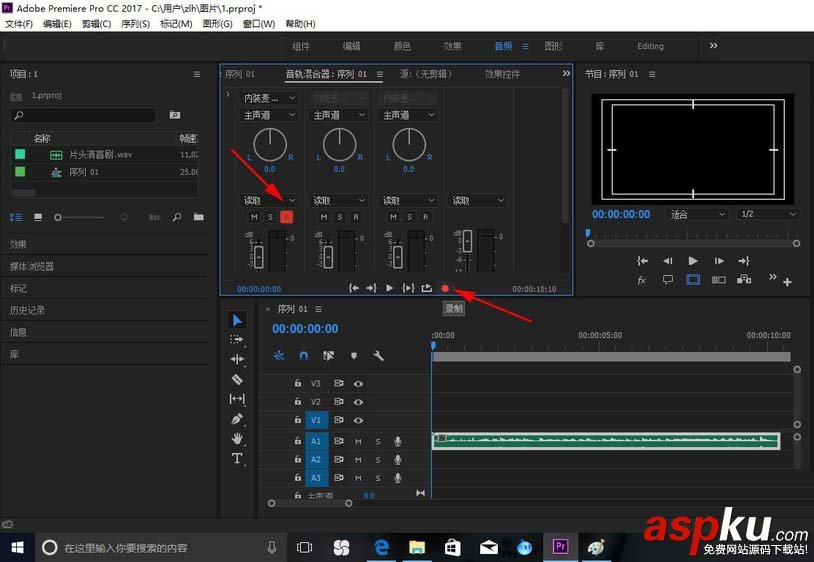The height and width of the screenshot is (562, 814).
Task: Open the 文件(F) menu
Action: click(19, 24)
